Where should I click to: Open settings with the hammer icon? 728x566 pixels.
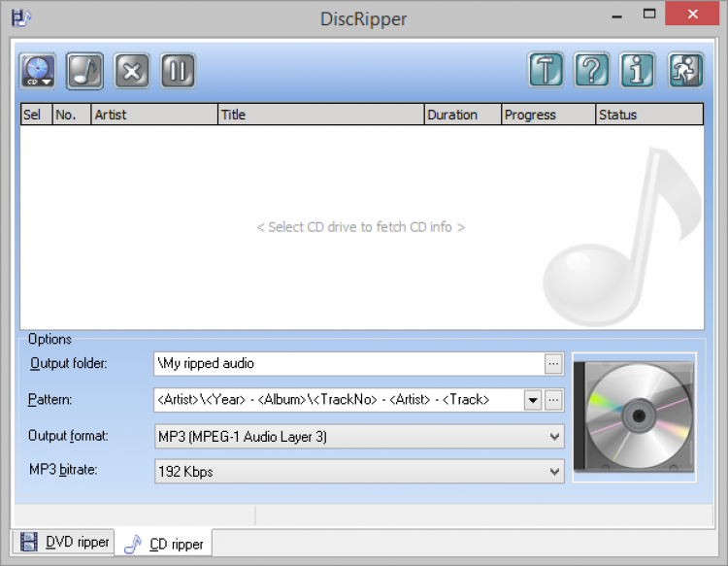[546, 70]
